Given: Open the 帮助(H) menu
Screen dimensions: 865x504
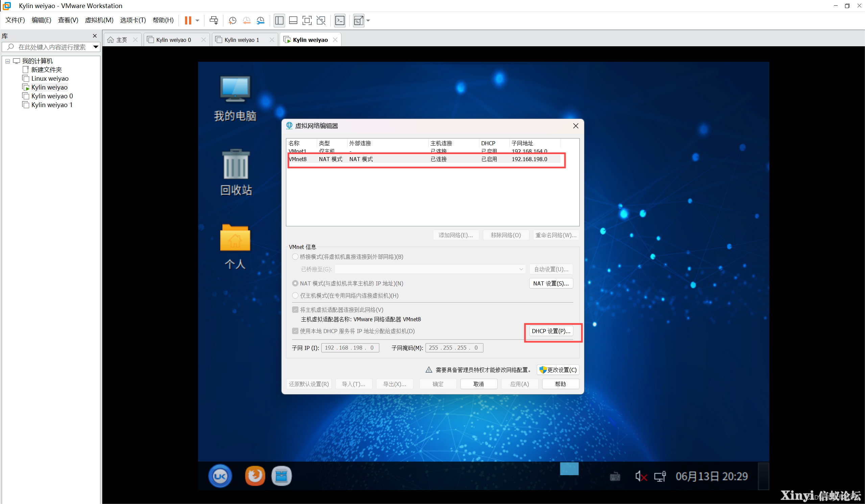Looking at the screenshot, I should 163,20.
